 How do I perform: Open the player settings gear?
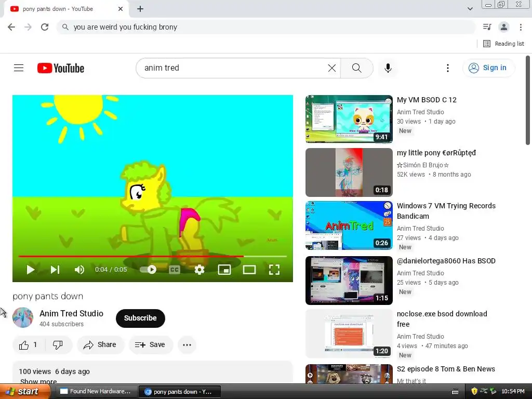(x=199, y=270)
